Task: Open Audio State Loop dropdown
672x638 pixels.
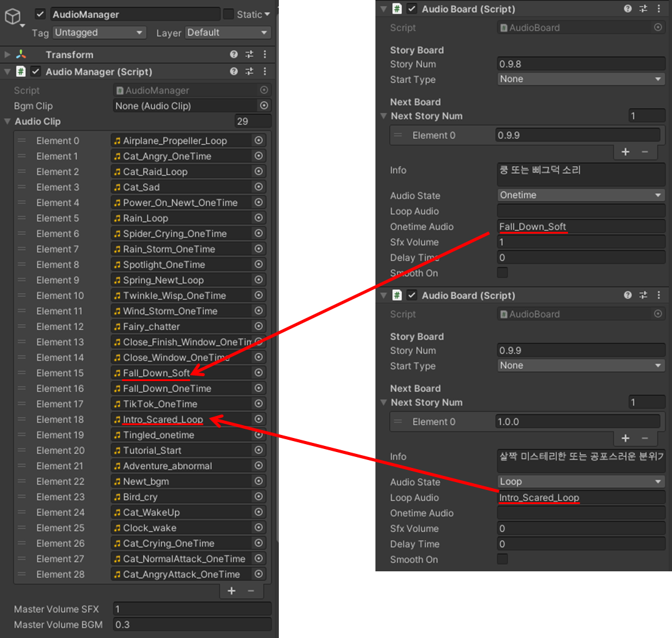Action: 581,481
